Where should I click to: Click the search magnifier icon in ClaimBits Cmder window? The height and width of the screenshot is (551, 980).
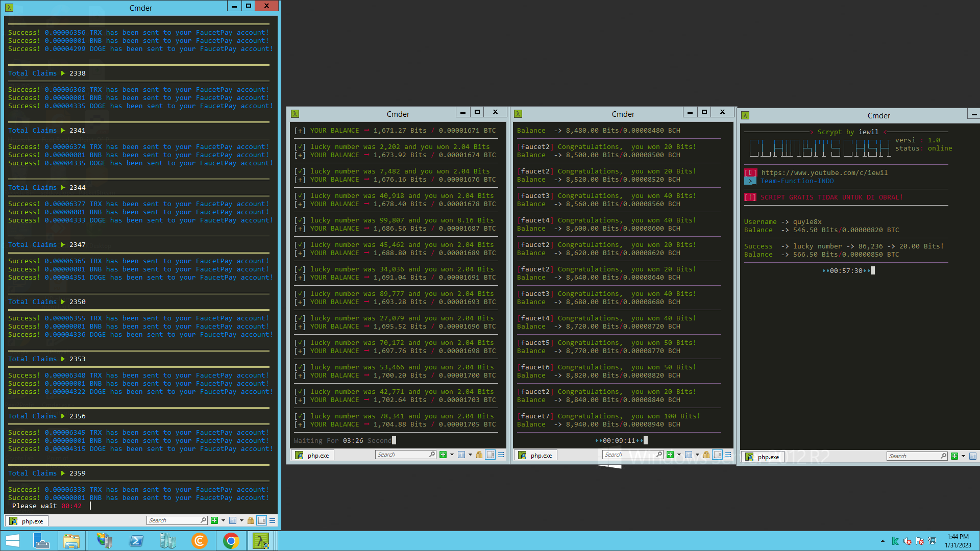[x=943, y=456]
